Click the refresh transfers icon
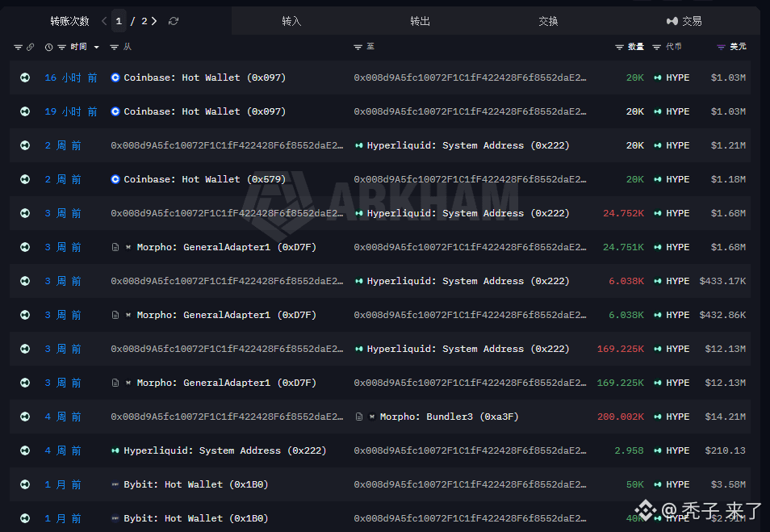The width and height of the screenshot is (770, 532). pyautogui.click(x=174, y=21)
